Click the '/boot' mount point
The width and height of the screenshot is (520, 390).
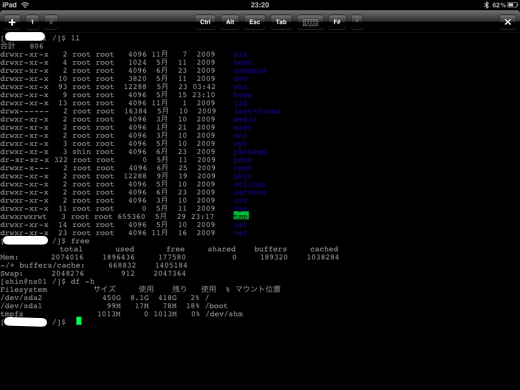pos(217,306)
